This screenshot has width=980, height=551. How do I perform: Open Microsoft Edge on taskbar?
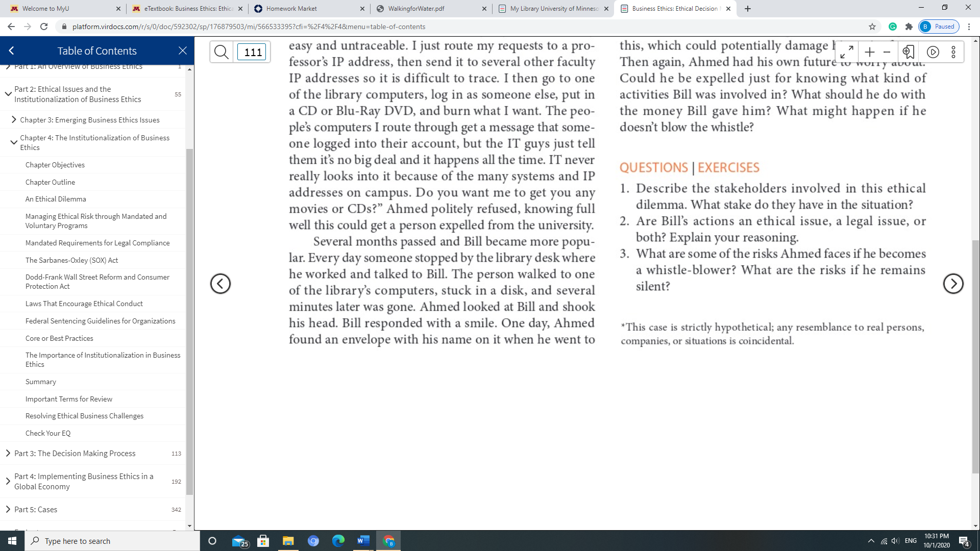coord(338,541)
